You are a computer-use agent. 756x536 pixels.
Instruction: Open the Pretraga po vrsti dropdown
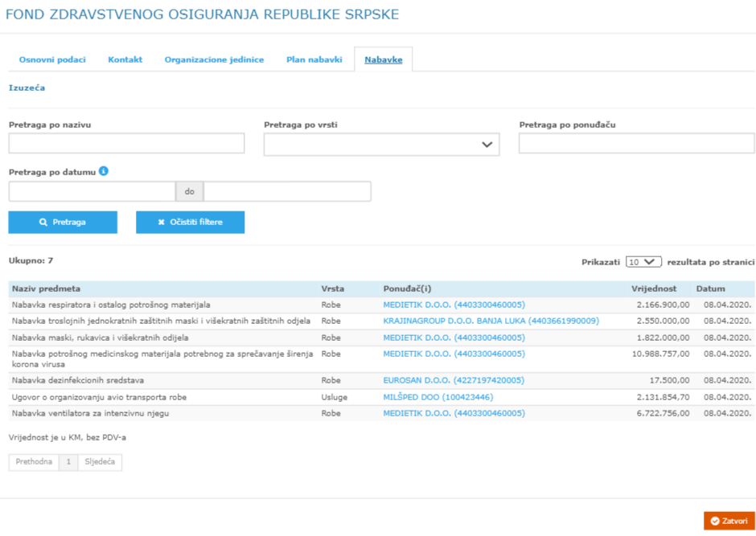click(381, 145)
